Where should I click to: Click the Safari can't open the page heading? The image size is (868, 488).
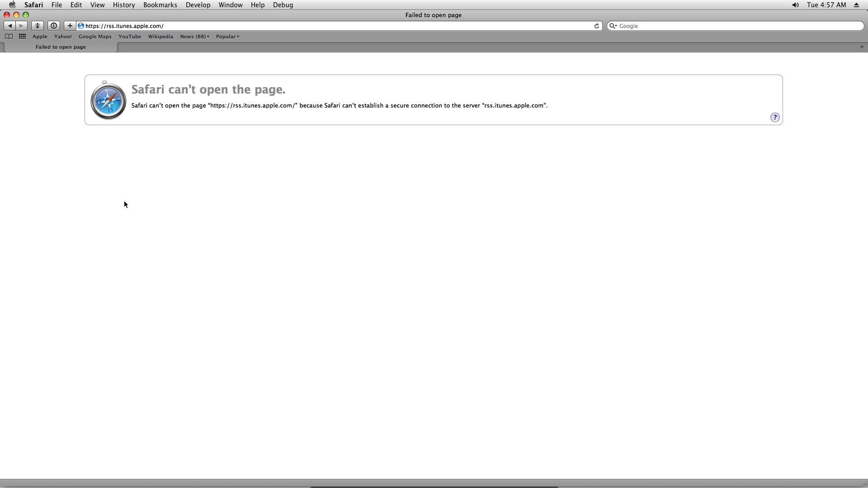pyautogui.click(x=208, y=89)
